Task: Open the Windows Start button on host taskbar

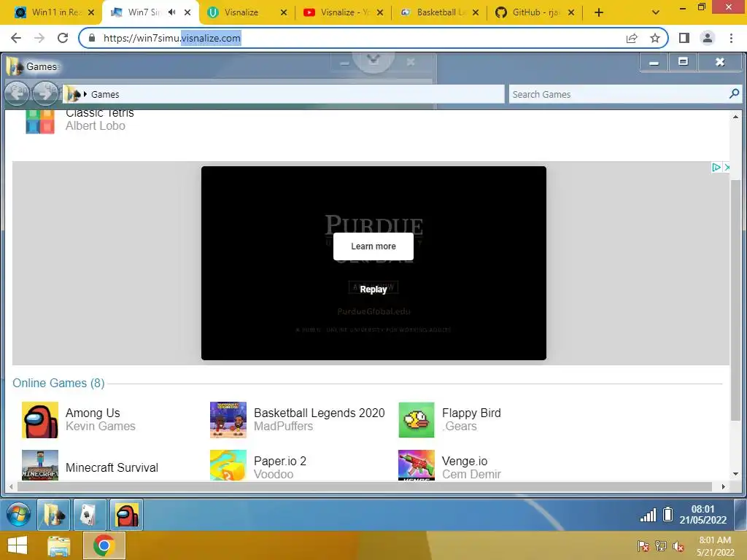Action: click(x=18, y=545)
